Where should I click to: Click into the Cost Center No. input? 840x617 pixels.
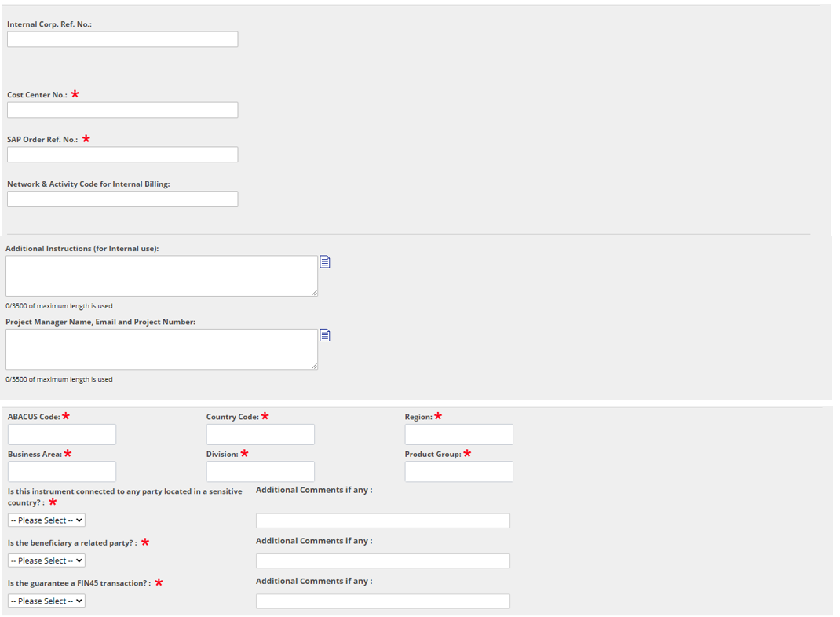(122, 110)
